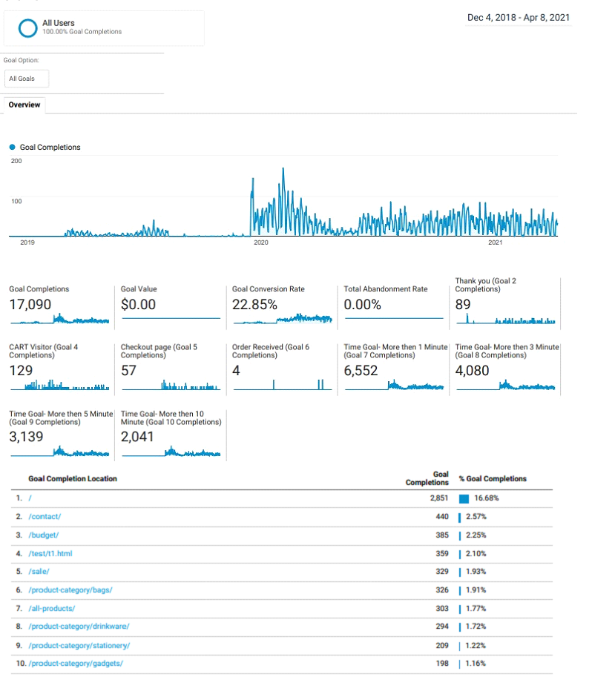Viewport: 592px width, 700px height.
Task: Open the /product-category/stationery/ link
Action: pos(79,646)
